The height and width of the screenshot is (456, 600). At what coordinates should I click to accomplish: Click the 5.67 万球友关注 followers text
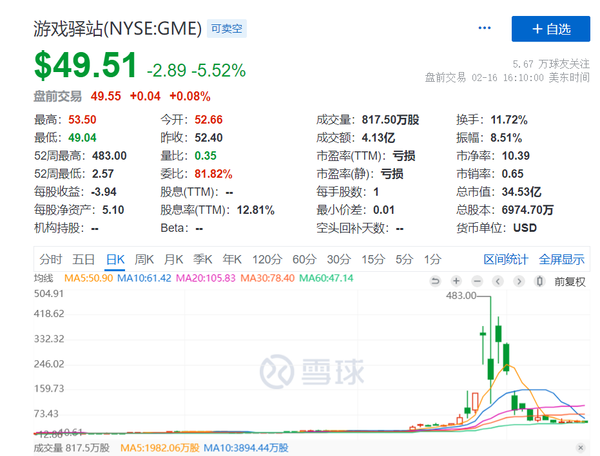551,64
